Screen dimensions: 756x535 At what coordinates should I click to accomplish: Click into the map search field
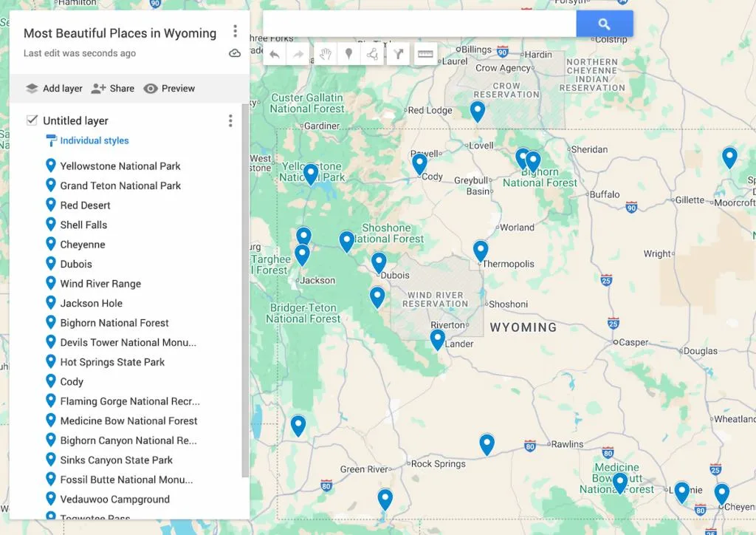(419, 24)
